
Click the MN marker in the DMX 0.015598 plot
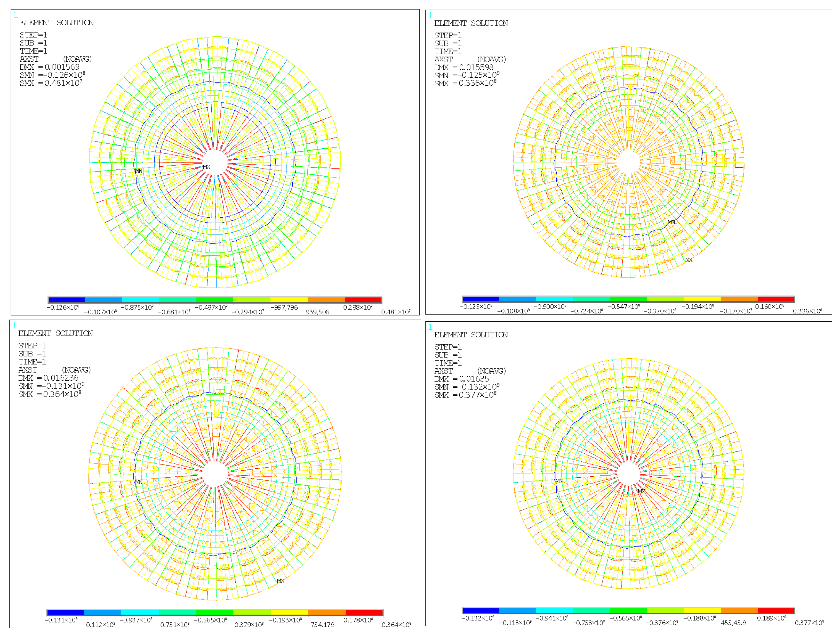671,222
